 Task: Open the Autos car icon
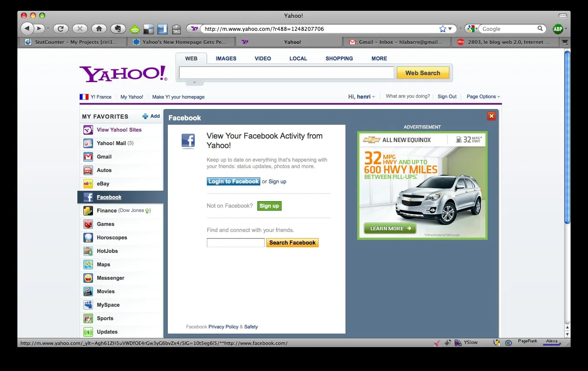(88, 170)
